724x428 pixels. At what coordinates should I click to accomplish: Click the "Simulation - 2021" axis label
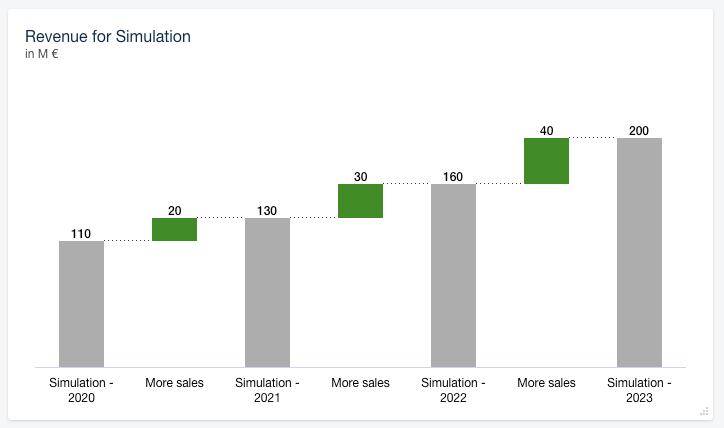267,390
